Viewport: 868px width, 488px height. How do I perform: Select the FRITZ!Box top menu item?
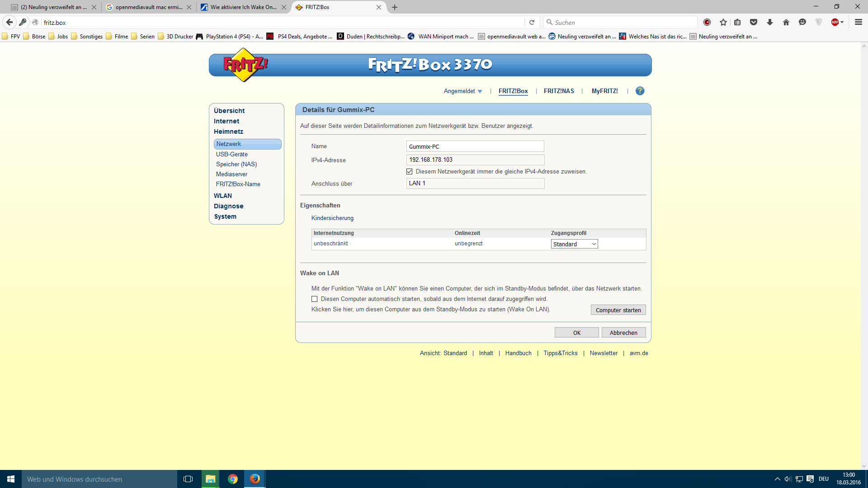point(513,91)
